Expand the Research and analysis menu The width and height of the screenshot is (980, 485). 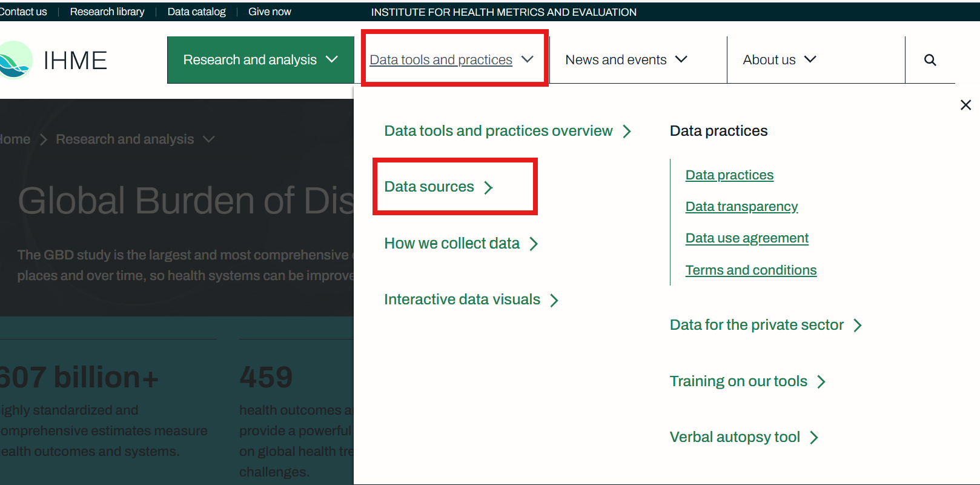pyautogui.click(x=260, y=60)
